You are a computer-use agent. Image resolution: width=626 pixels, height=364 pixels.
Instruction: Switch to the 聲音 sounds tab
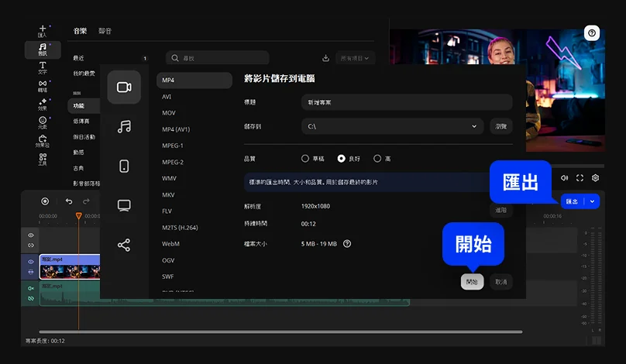105,31
